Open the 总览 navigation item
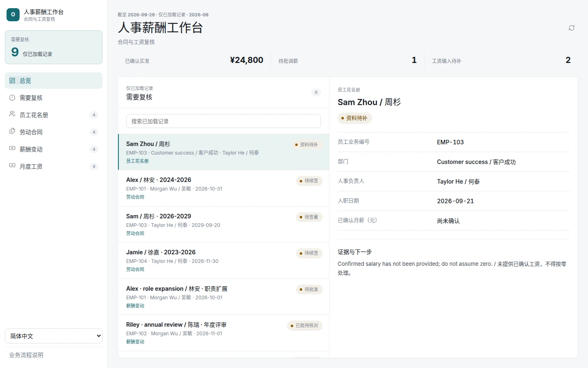Viewport: 588px width, 368px height. pos(53,81)
